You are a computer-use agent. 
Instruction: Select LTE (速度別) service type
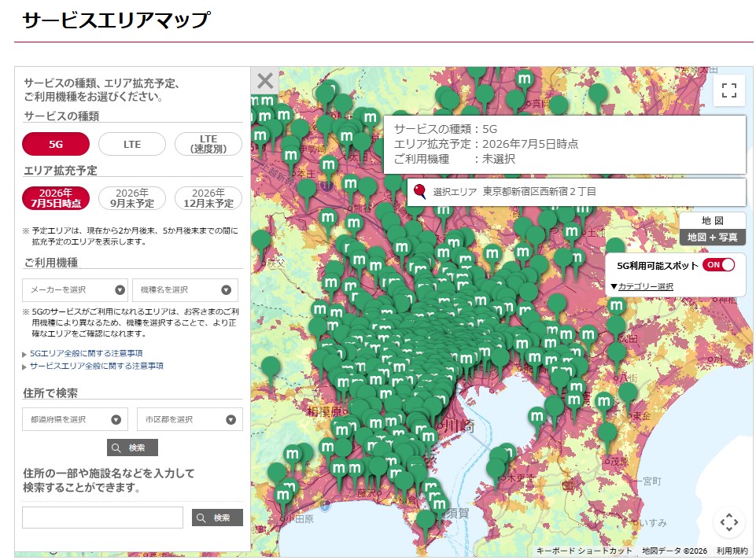tap(208, 144)
